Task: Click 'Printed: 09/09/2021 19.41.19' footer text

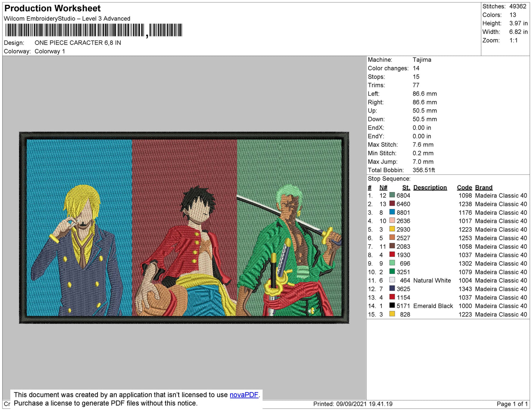Action: pyautogui.click(x=353, y=404)
